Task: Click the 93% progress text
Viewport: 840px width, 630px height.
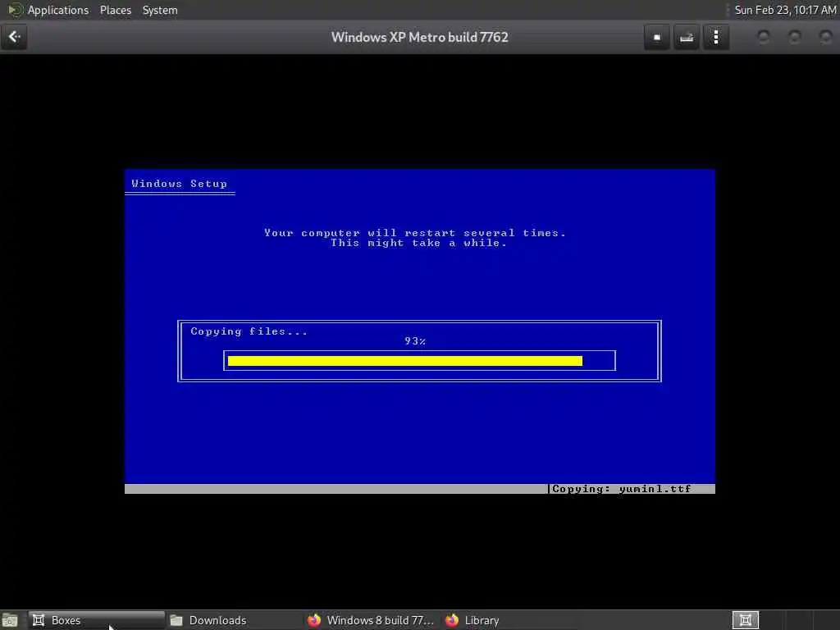Action: pos(414,341)
